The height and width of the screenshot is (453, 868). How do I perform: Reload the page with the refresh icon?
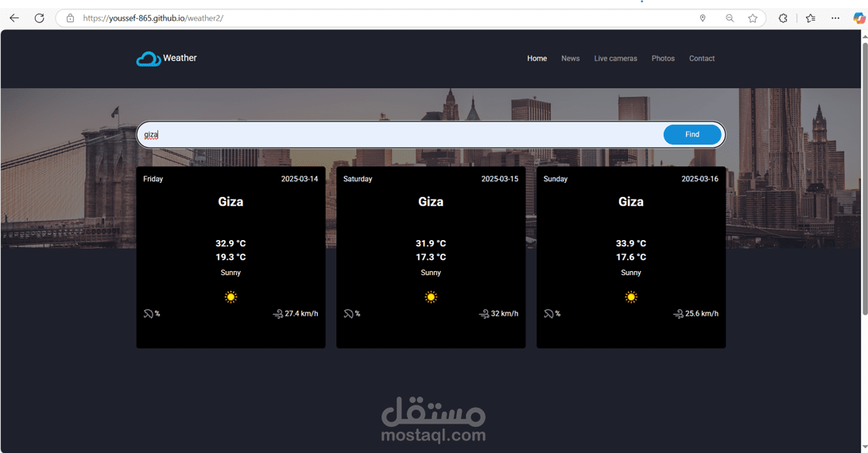tap(39, 18)
